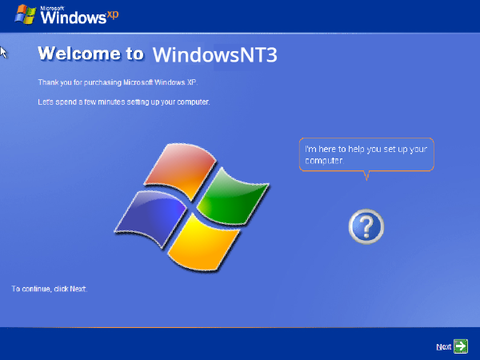Click the WindowsNT3 title text
This screenshot has width=480, height=360.
pyautogui.click(x=215, y=55)
